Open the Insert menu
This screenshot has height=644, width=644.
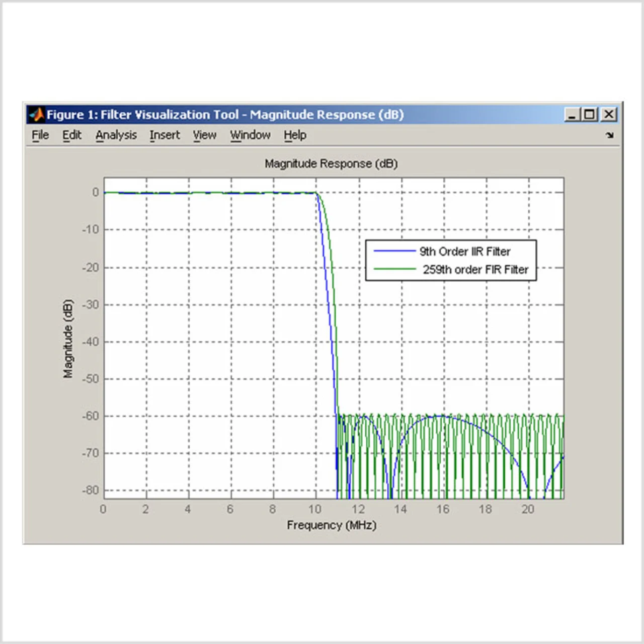(x=165, y=135)
